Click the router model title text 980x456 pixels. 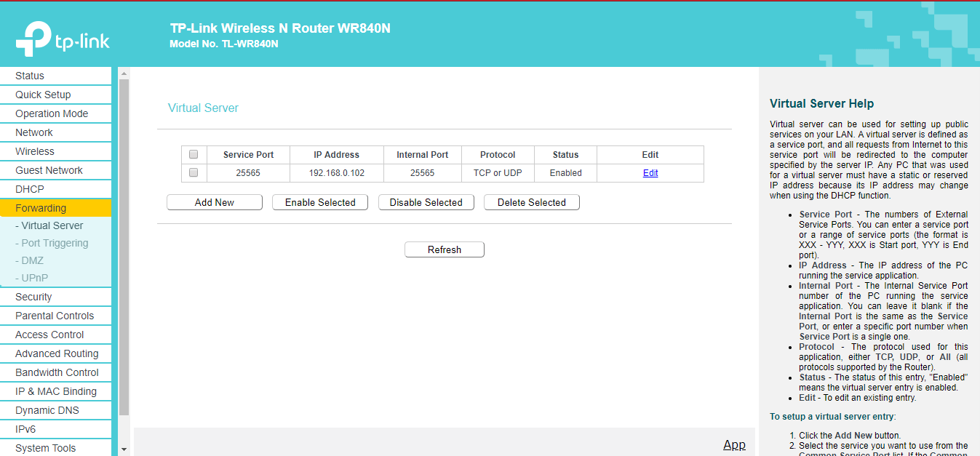pos(280,28)
